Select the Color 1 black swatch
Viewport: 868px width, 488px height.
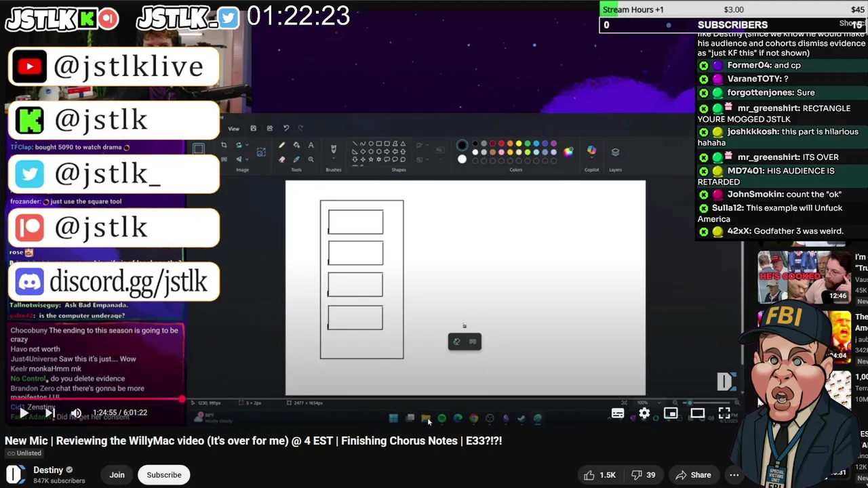pyautogui.click(x=462, y=145)
